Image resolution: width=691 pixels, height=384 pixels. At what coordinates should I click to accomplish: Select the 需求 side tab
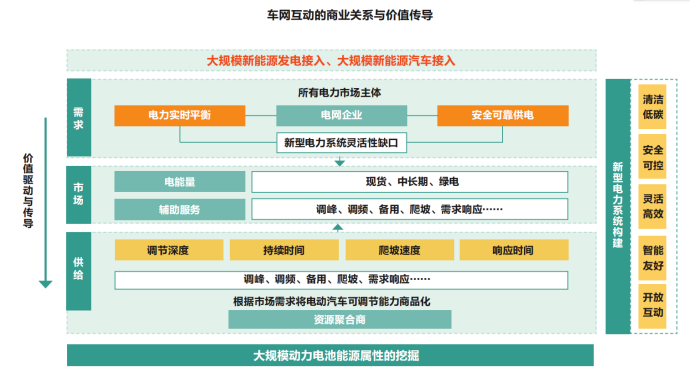tap(79, 118)
